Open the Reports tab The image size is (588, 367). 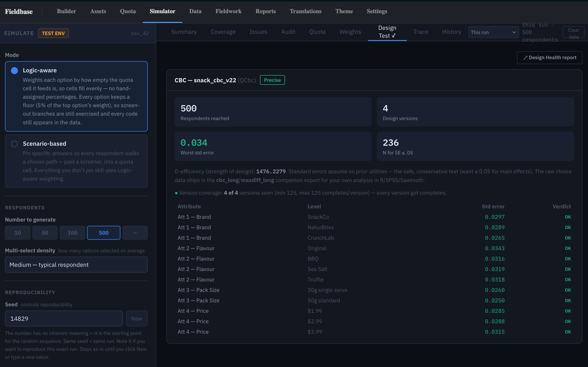click(266, 11)
